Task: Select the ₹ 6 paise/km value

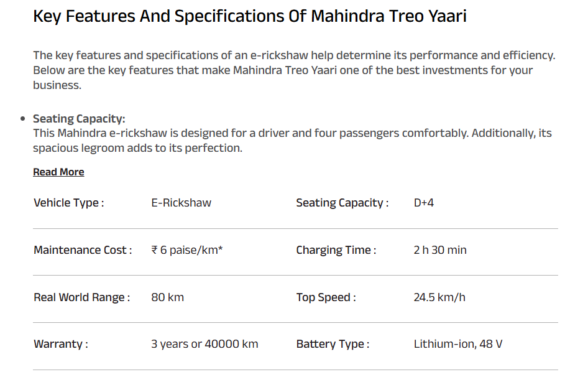Action: pos(186,250)
